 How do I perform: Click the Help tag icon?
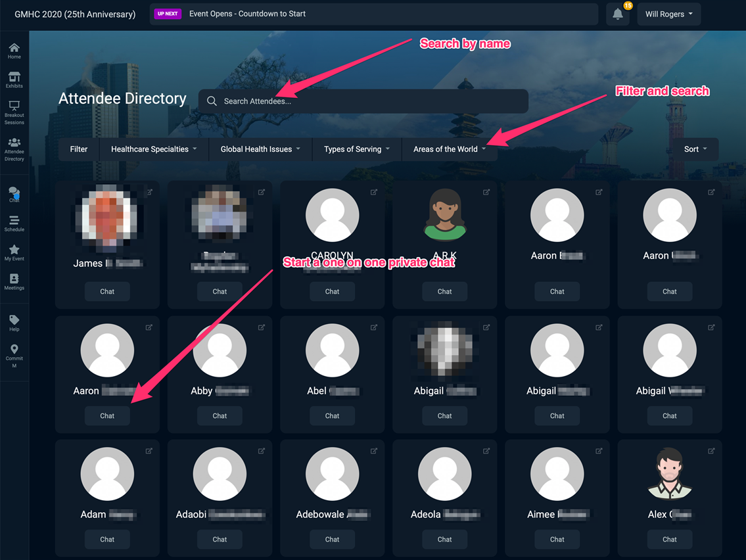pyautogui.click(x=14, y=323)
